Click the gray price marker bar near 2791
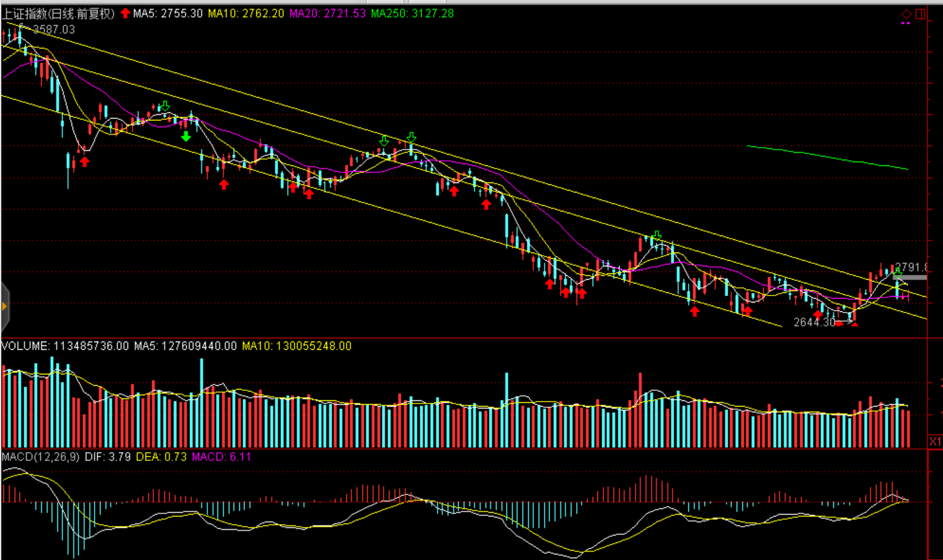 tap(910, 277)
